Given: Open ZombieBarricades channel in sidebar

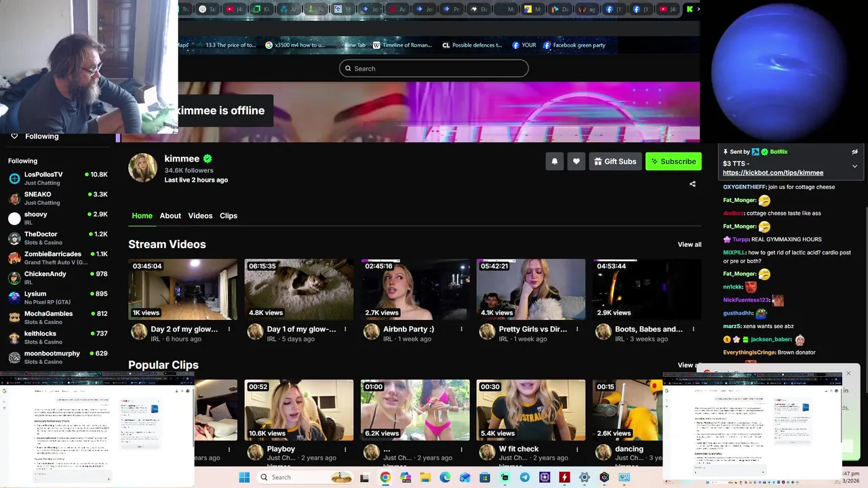Looking at the screenshot, I should click(x=58, y=258).
